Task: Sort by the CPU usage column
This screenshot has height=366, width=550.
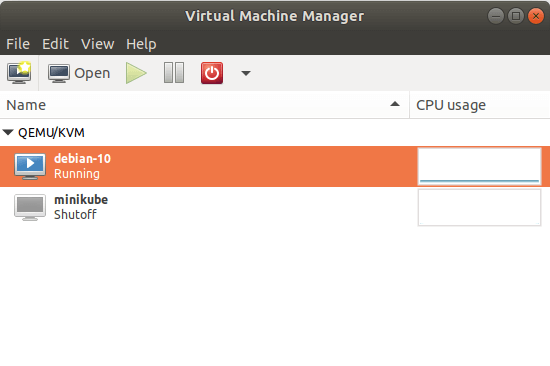Action: pos(479,105)
